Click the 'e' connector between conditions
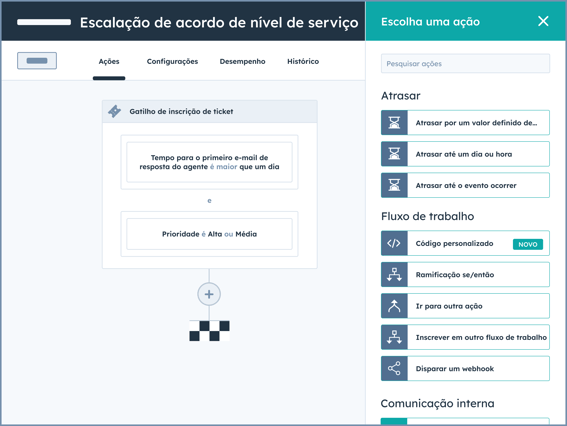This screenshot has width=567, height=426. (x=209, y=200)
